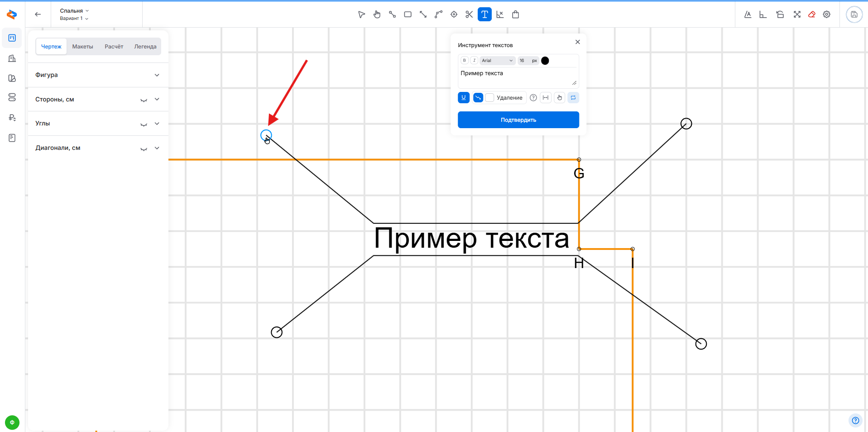Image resolution: width=868 pixels, height=432 pixels.
Task: Click the fit-to-screen expand arrows icon
Action: (797, 14)
